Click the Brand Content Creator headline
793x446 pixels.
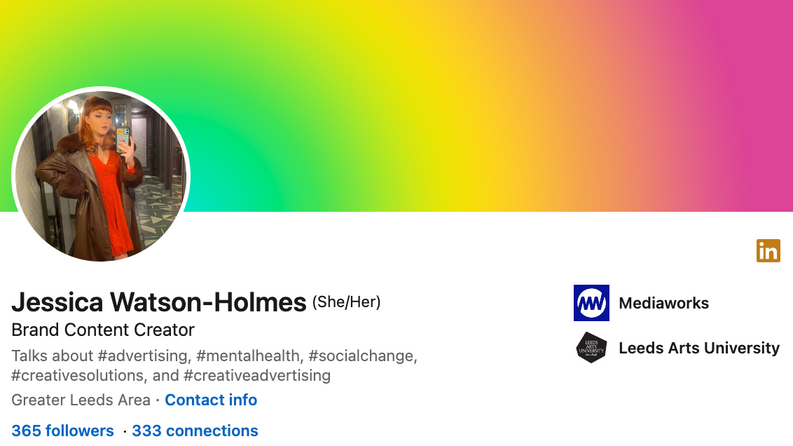pyautogui.click(x=103, y=330)
